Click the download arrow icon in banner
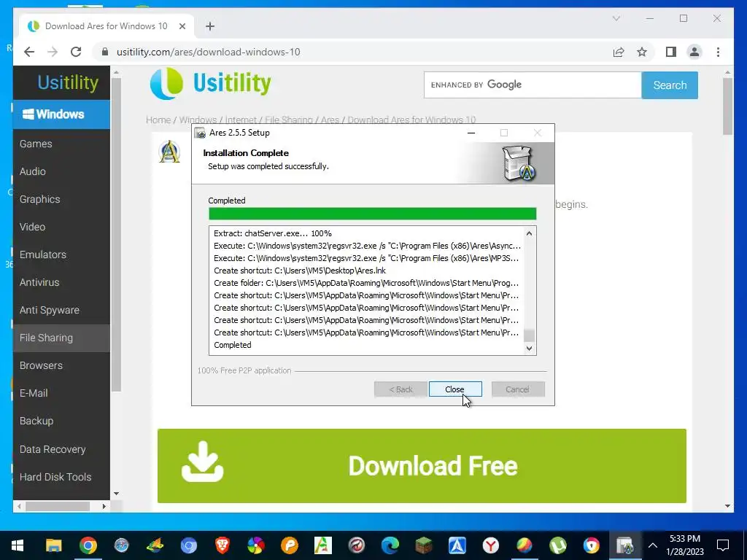 (203, 462)
